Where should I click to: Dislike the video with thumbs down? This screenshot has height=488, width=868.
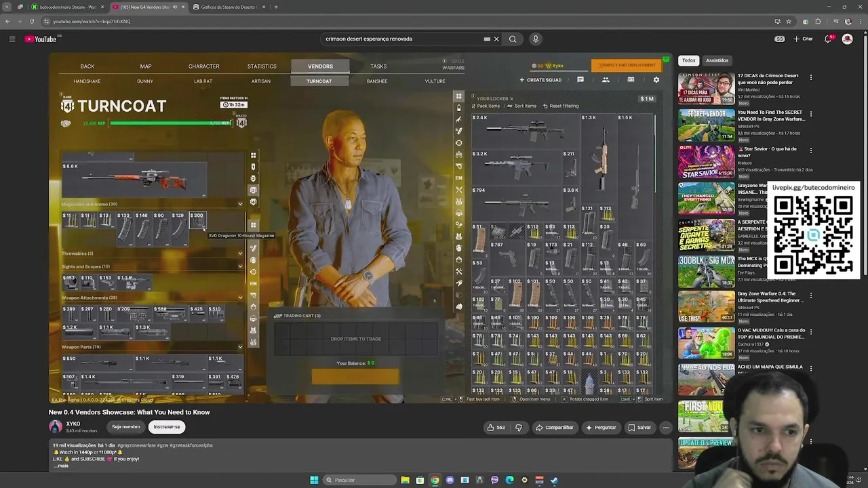[x=519, y=428]
